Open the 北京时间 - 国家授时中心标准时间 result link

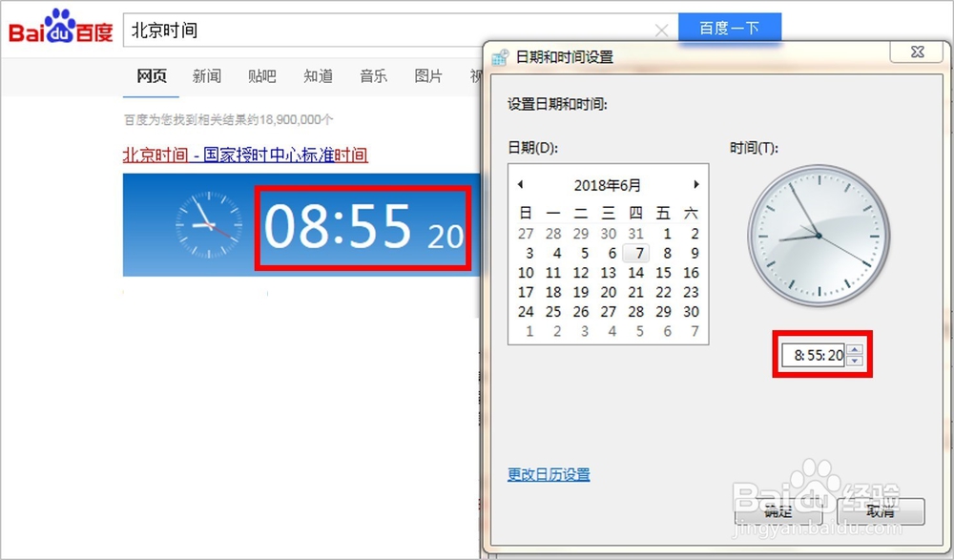pyautogui.click(x=245, y=155)
